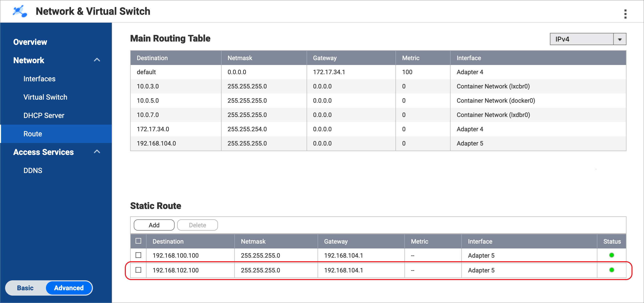Collapse the Access Services section chevron
Screen dimensions: 644x303
pos(97,152)
